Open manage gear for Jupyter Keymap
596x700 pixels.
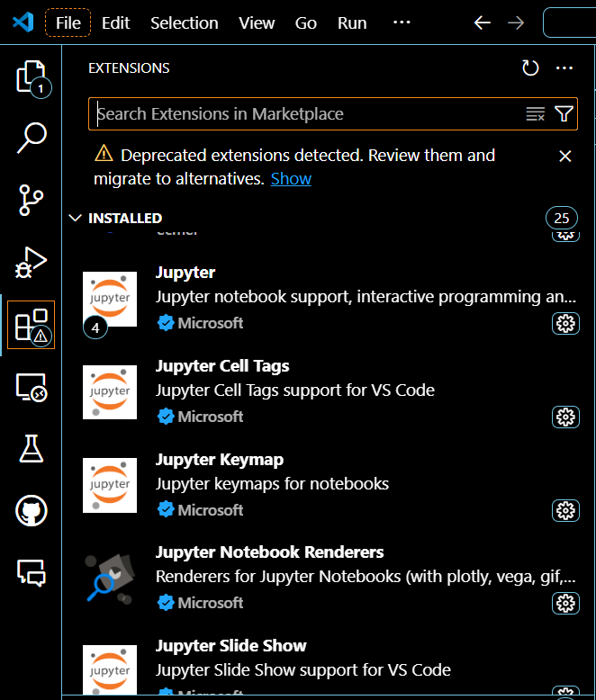click(565, 510)
